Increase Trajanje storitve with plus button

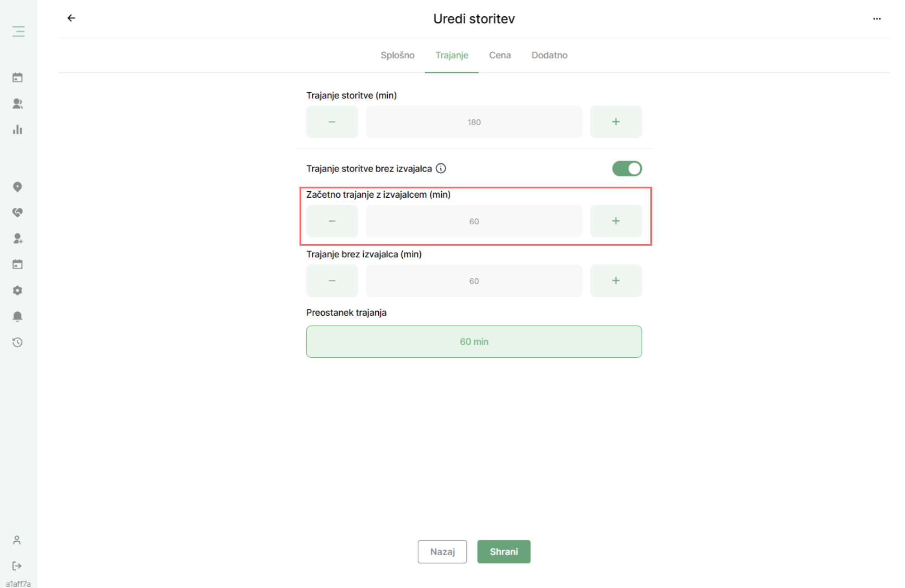616,122
